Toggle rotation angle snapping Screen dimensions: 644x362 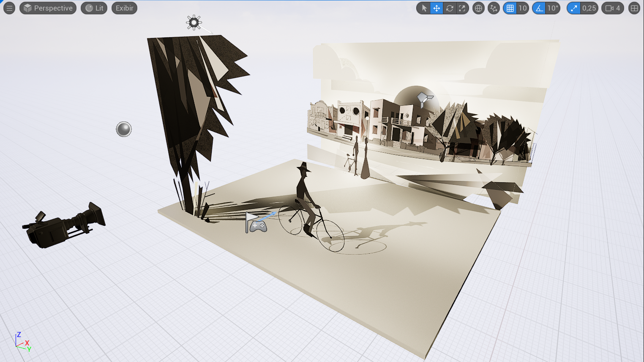point(539,8)
